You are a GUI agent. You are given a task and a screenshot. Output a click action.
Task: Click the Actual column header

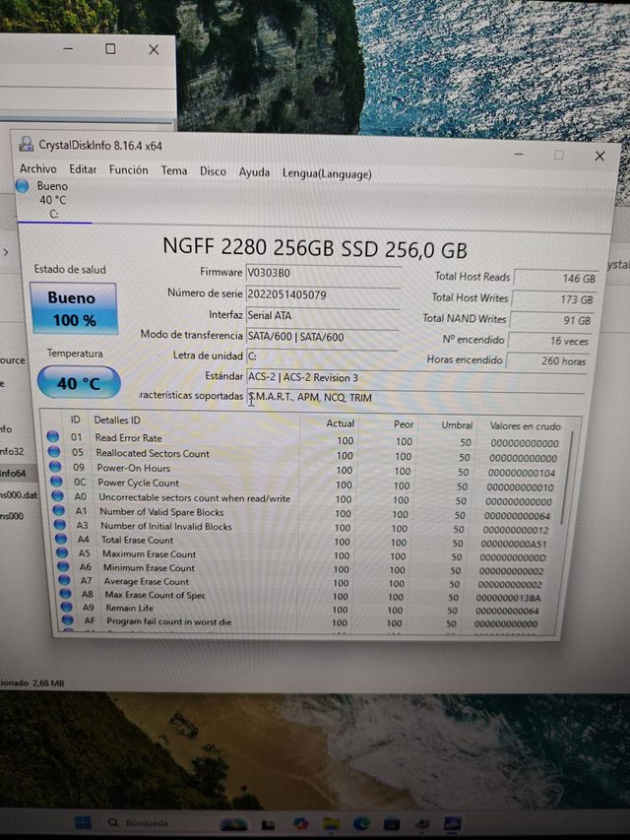pos(340,423)
